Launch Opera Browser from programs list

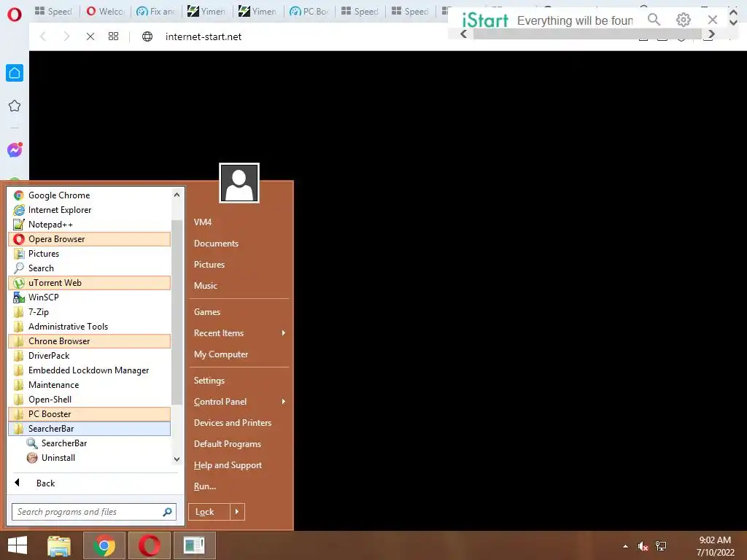click(90, 239)
